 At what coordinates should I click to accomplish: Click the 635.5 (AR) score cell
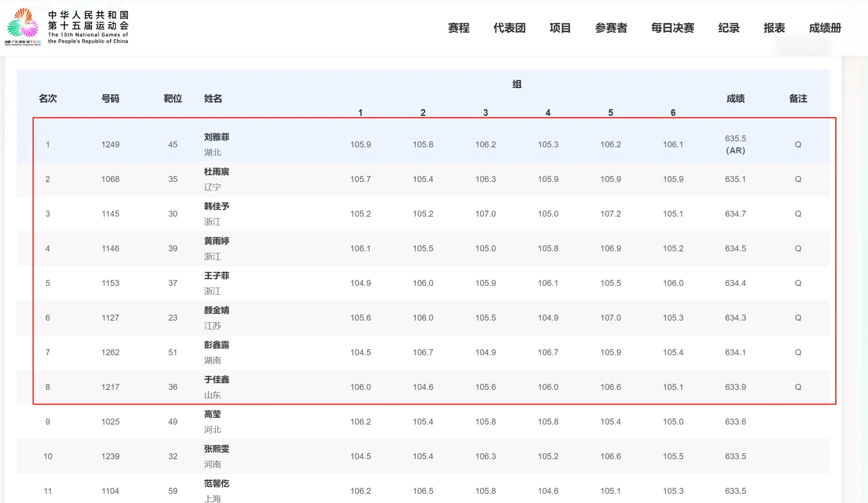pyautogui.click(x=735, y=144)
